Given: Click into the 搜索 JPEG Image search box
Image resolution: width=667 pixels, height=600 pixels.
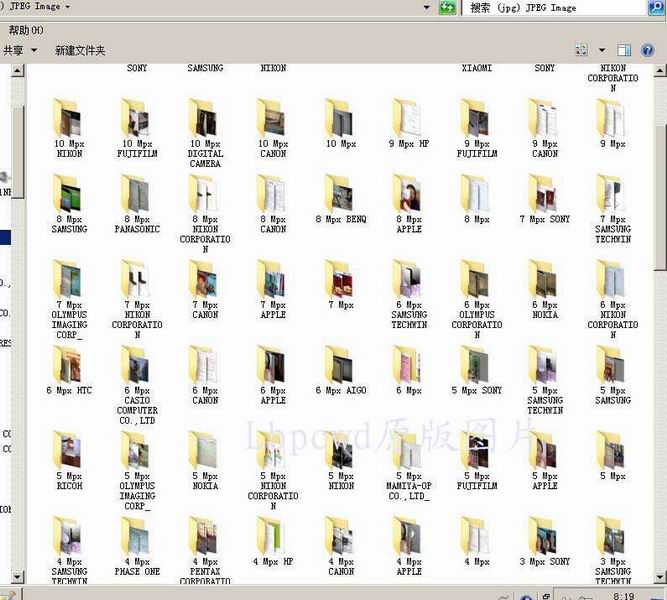Looking at the screenshot, I should [554, 8].
